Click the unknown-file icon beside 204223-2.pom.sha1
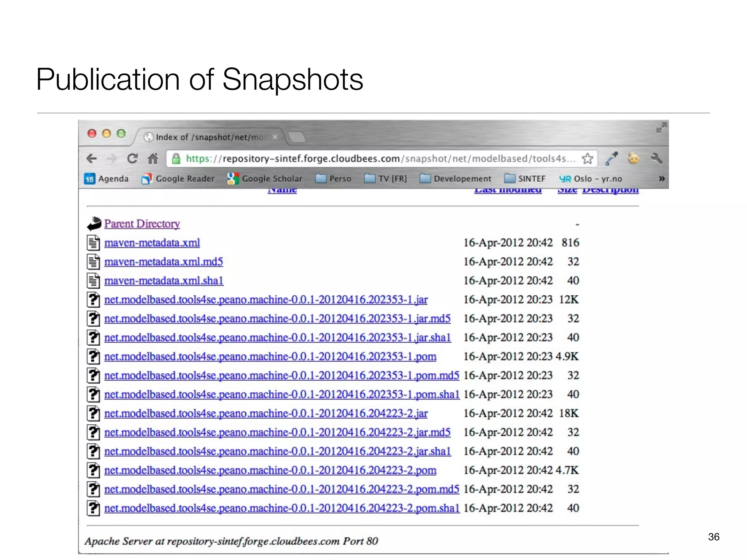Image resolution: width=747 pixels, height=560 pixels. click(93, 508)
